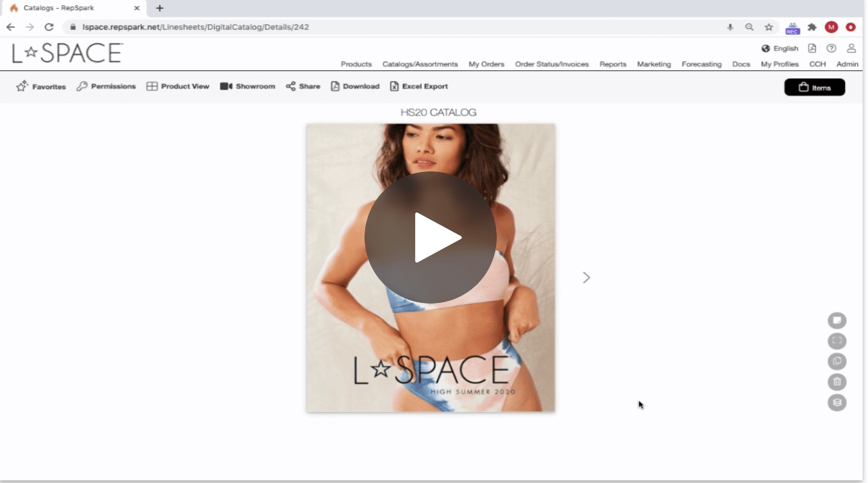Change language from English
Viewport: 868px width, 483px height.
(780, 49)
